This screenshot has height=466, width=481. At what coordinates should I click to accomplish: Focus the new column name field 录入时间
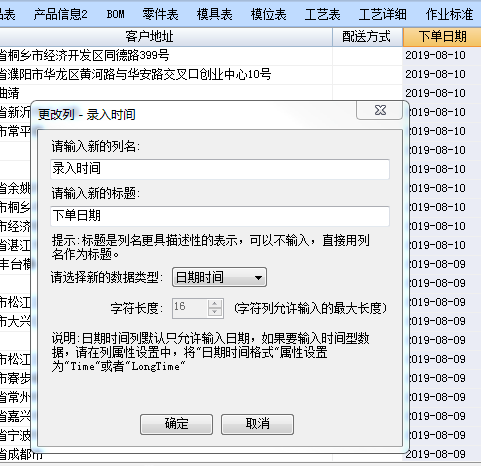coord(220,169)
